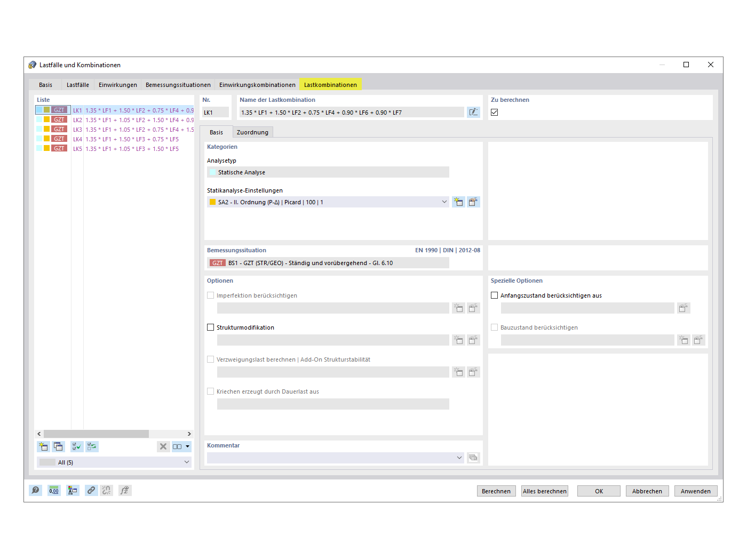Check Anfangszustand berücksichtigen aus

[494, 295]
